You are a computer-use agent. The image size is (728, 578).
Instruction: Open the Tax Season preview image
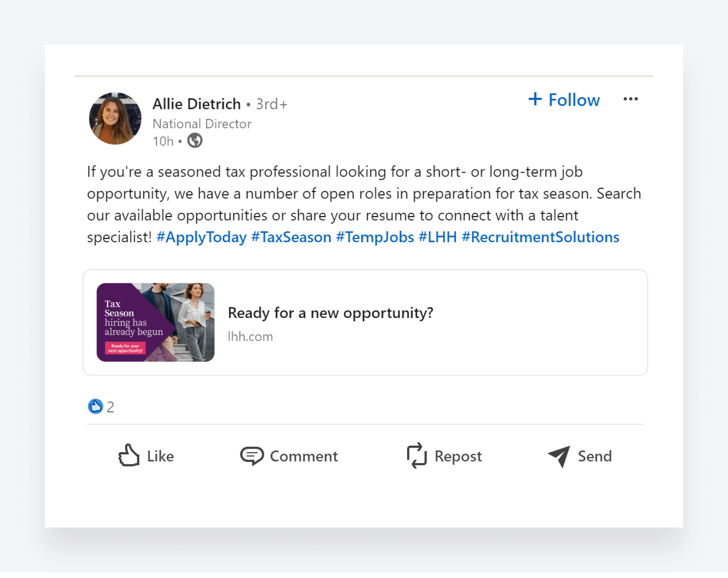(155, 322)
